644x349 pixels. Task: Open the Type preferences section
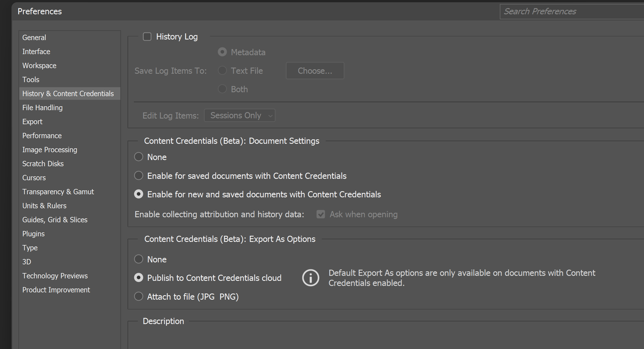click(30, 248)
